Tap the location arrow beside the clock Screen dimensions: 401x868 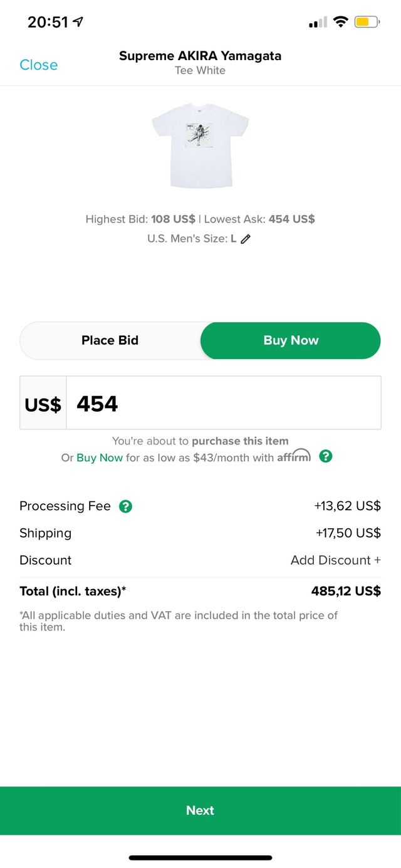click(x=78, y=22)
